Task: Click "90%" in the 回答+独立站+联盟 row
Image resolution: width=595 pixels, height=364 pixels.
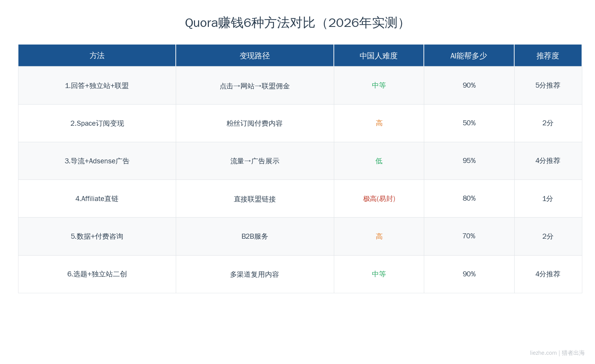Action: pyautogui.click(x=469, y=85)
